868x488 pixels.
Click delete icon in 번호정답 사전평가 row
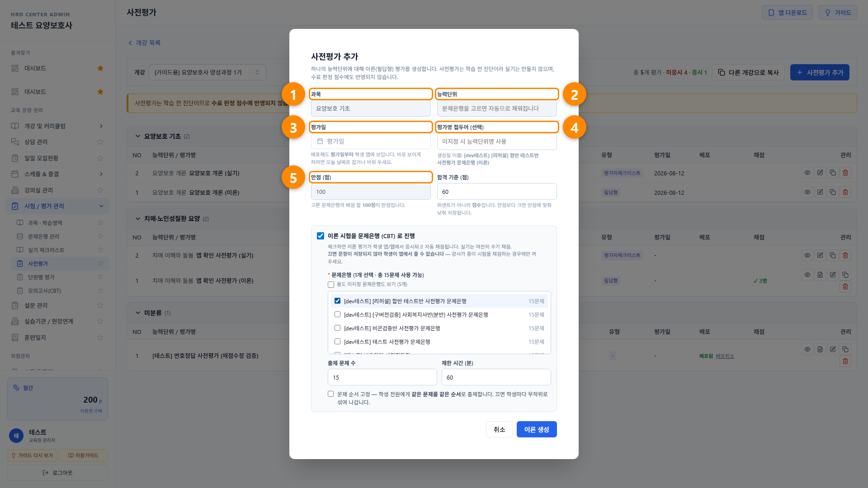coord(845,361)
